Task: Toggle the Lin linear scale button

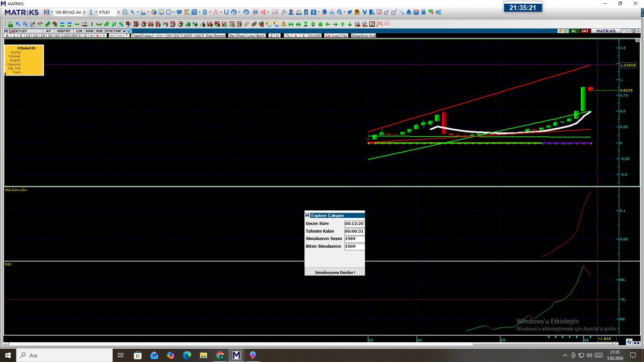Action: (327, 35)
